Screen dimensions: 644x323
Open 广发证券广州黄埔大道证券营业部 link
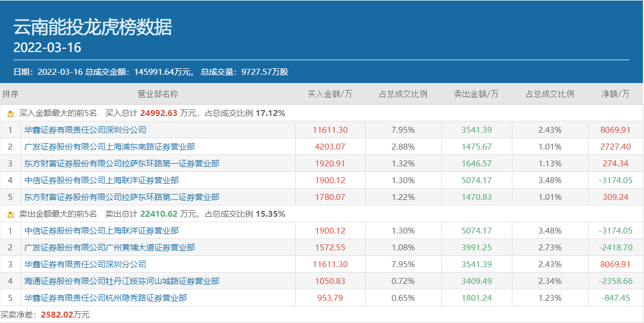pos(109,248)
